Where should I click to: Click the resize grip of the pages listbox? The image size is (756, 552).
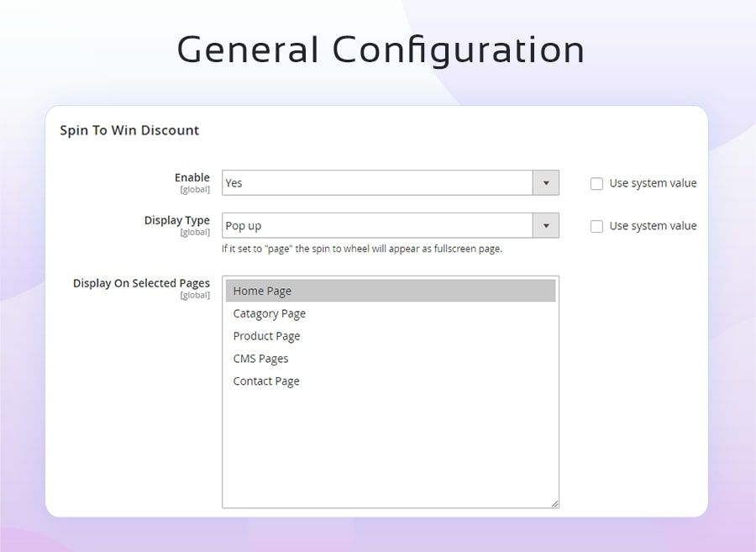554,503
